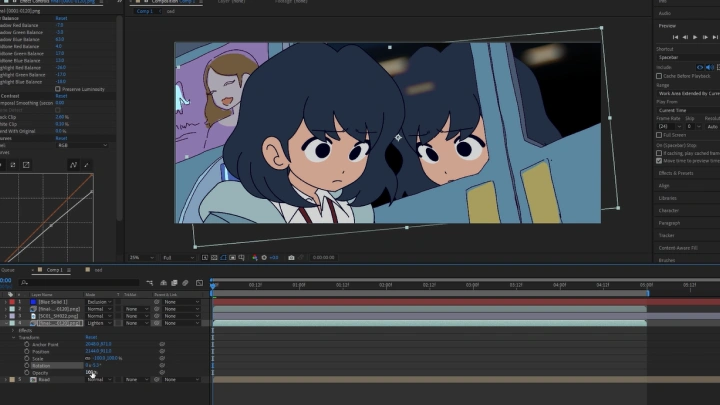The image size is (720, 405).
Task: Open the Channel RGB dropdown
Action: point(83,145)
